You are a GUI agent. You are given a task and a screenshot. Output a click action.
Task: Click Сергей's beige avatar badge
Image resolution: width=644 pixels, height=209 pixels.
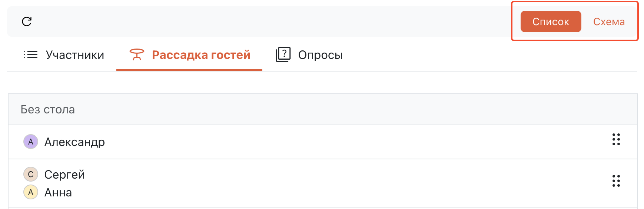[x=31, y=174]
